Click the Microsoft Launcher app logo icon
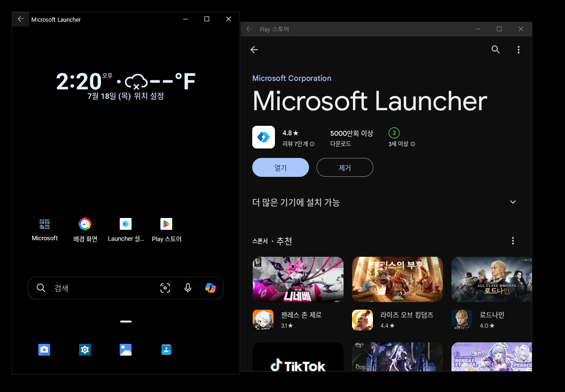The width and height of the screenshot is (565, 392). pyautogui.click(x=264, y=137)
